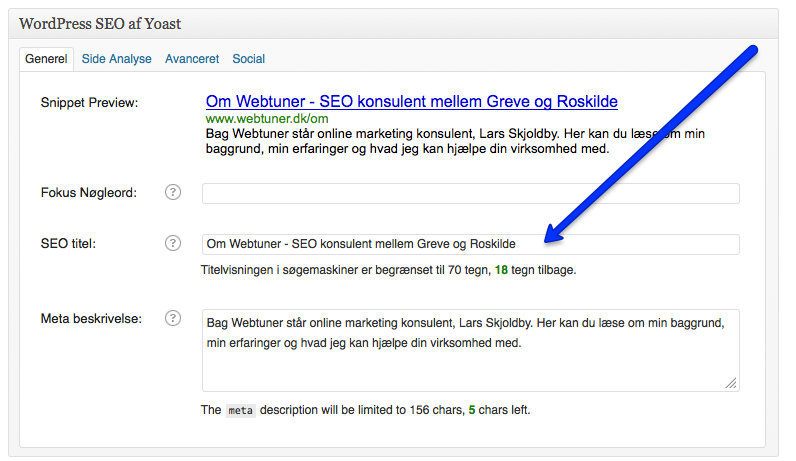This screenshot has width=796, height=461.
Task: Open help for Fokus Nøgleord field
Action: (x=173, y=192)
